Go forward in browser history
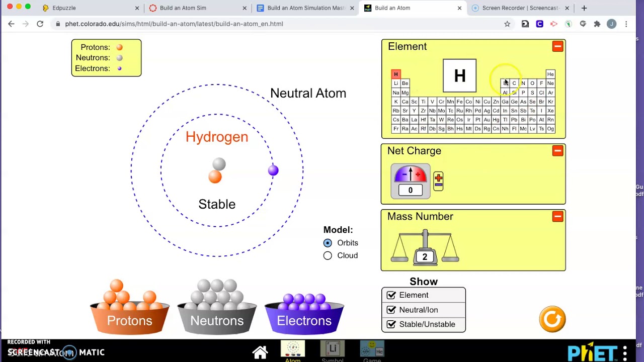Viewport: 644px width, 362px height. (26, 24)
